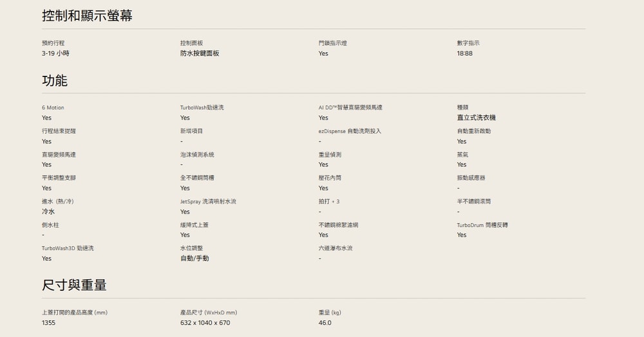The height and width of the screenshot is (337, 644).
Task: Select the 18:88 digital display value
Action: click(x=464, y=53)
